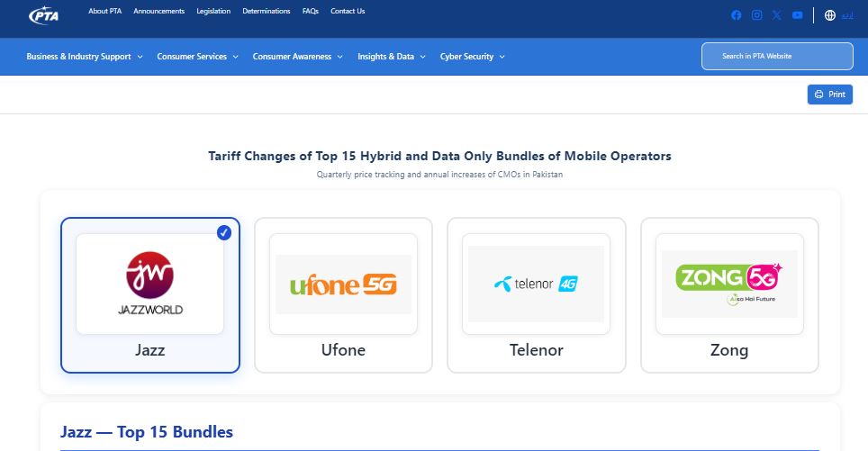Expand Business & Industry Support chevron
The width and height of the screenshot is (868, 451).
pos(140,57)
